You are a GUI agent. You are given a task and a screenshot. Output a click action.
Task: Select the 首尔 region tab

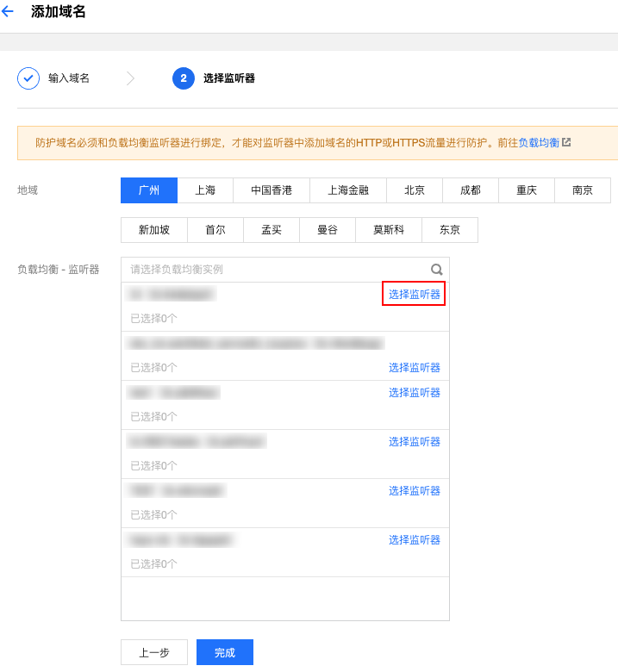point(215,230)
